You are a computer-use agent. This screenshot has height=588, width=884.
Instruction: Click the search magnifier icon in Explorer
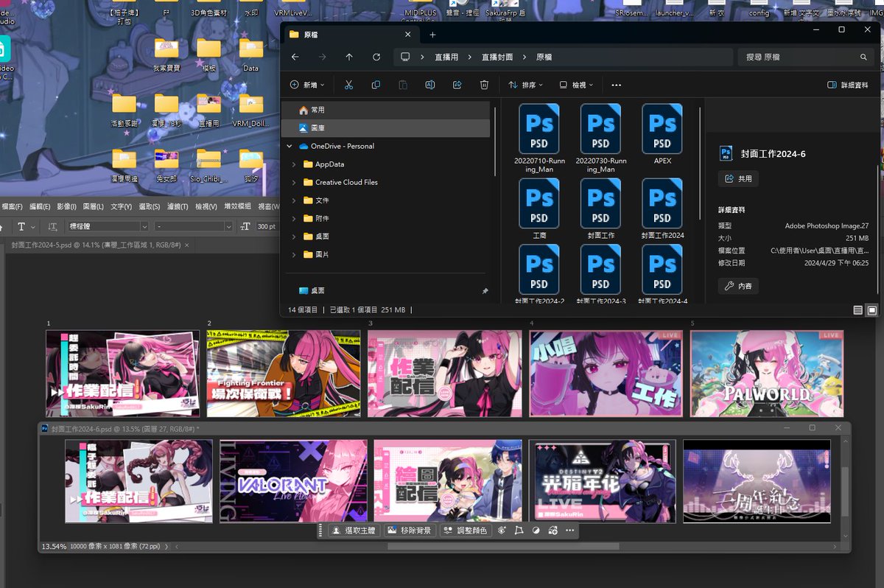pyautogui.click(x=863, y=57)
